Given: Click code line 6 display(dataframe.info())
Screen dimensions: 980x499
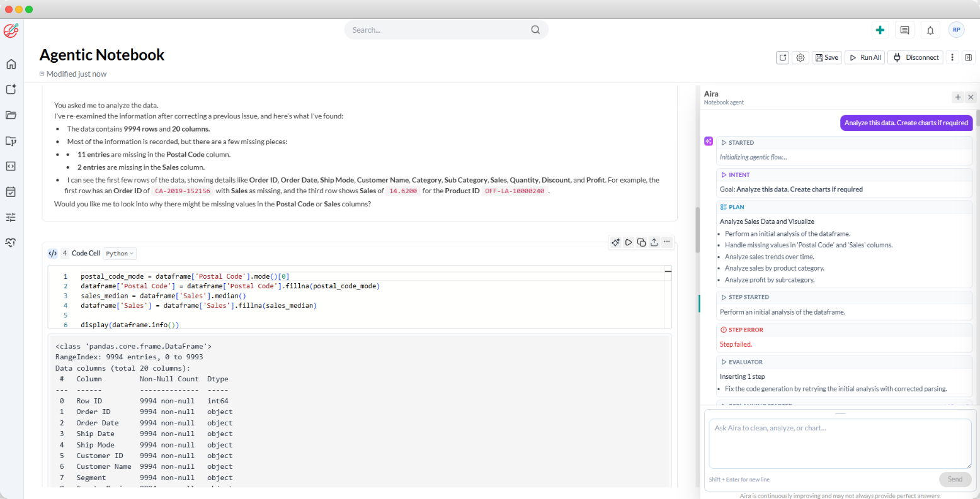Looking at the screenshot, I should click(x=130, y=325).
